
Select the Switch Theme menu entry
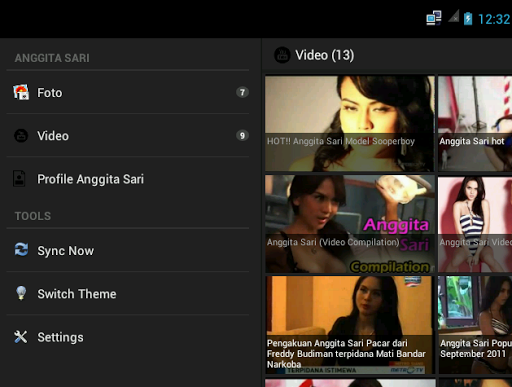point(128,294)
